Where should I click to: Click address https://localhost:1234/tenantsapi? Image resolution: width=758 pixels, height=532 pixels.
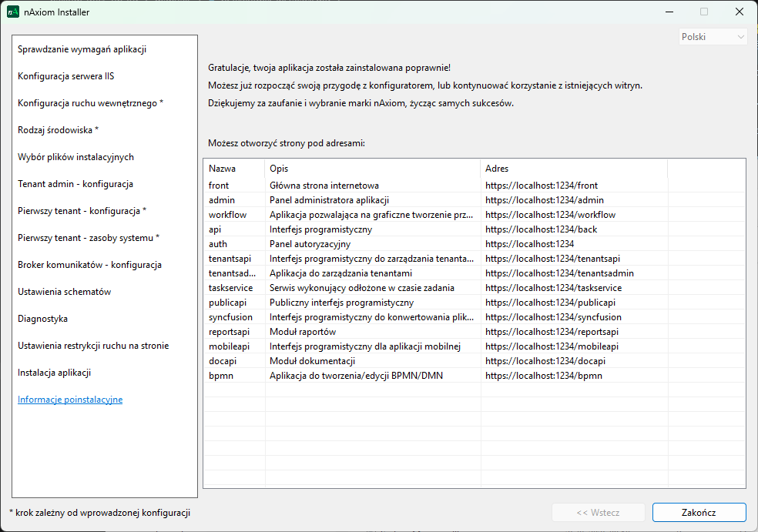click(552, 259)
